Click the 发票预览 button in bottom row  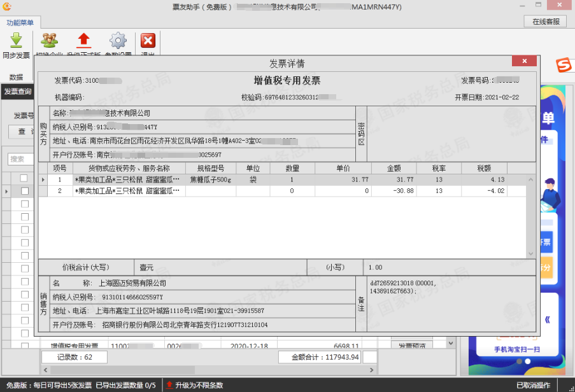click(412, 345)
